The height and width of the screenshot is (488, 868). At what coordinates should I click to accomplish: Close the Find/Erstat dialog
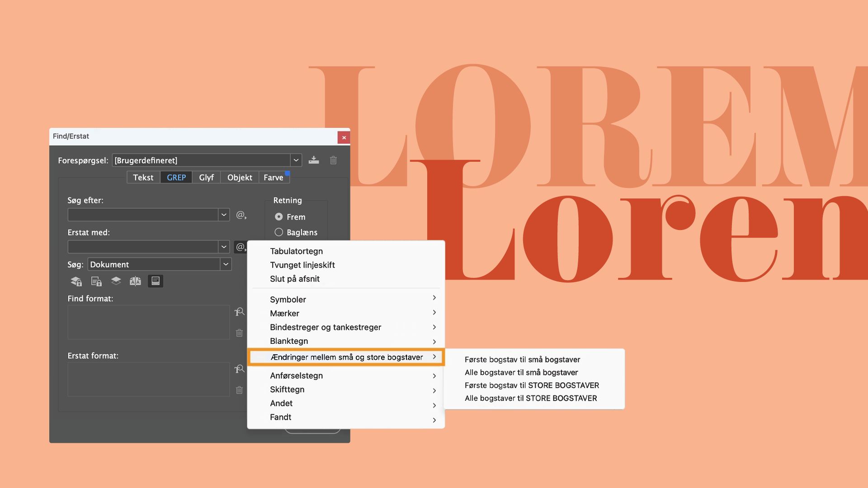(344, 137)
